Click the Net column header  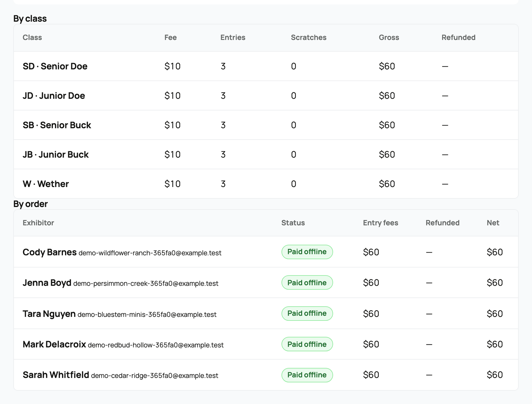(x=493, y=223)
